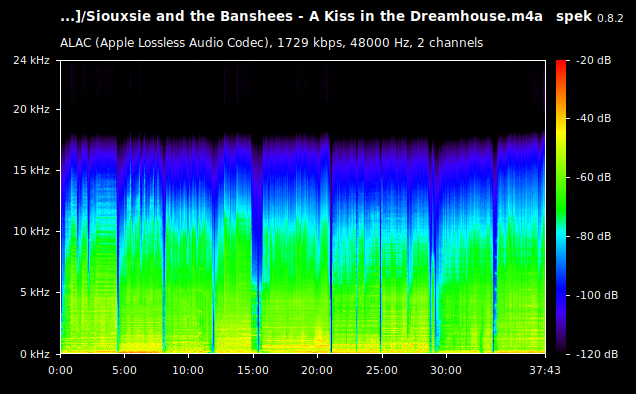Click the '15:00' time axis label
Screen dimensions: 636x394
click(x=253, y=370)
